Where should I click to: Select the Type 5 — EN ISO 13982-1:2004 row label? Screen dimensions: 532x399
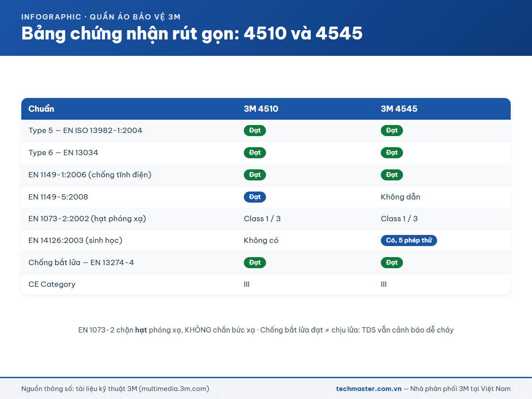[85, 130]
